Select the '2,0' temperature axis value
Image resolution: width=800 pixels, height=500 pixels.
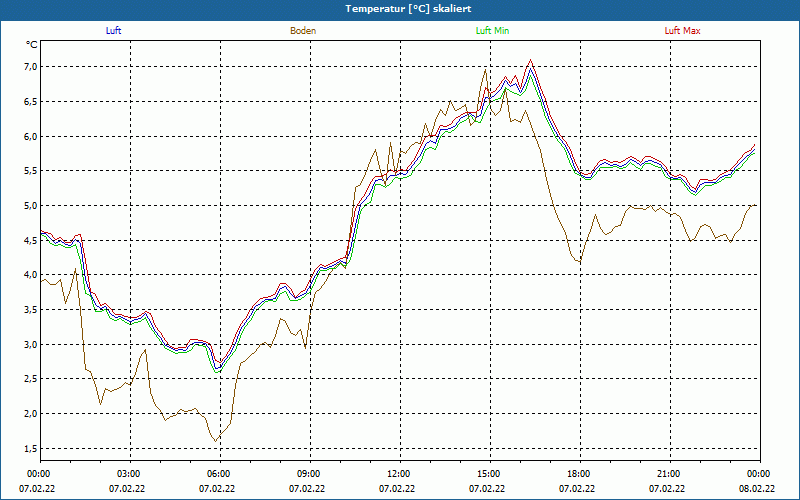pos(29,414)
